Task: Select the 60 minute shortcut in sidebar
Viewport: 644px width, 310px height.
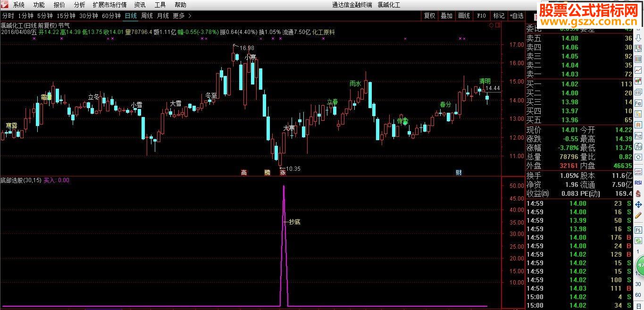Action: pos(638,294)
